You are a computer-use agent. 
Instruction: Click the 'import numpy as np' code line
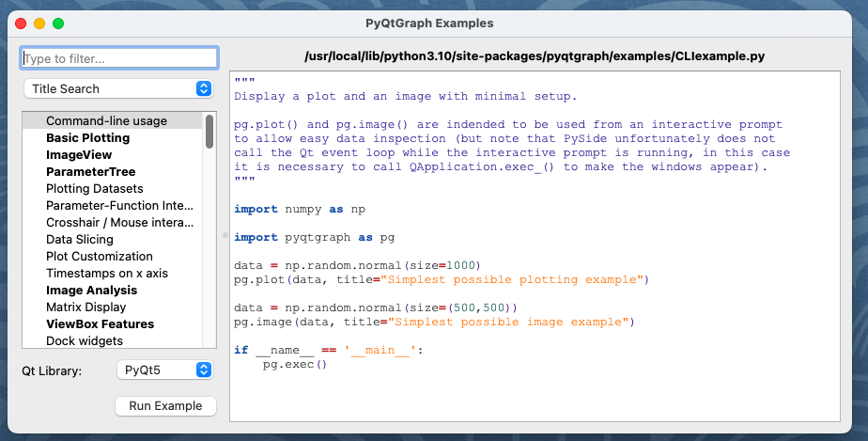coord(300,209)
